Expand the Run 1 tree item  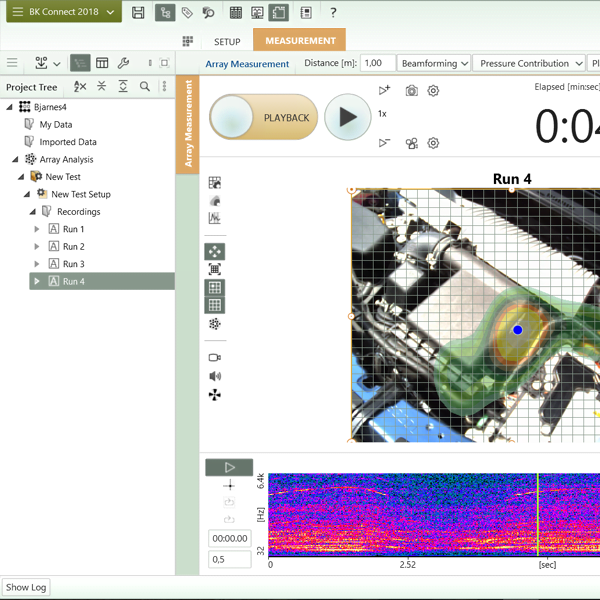[37, 230]
